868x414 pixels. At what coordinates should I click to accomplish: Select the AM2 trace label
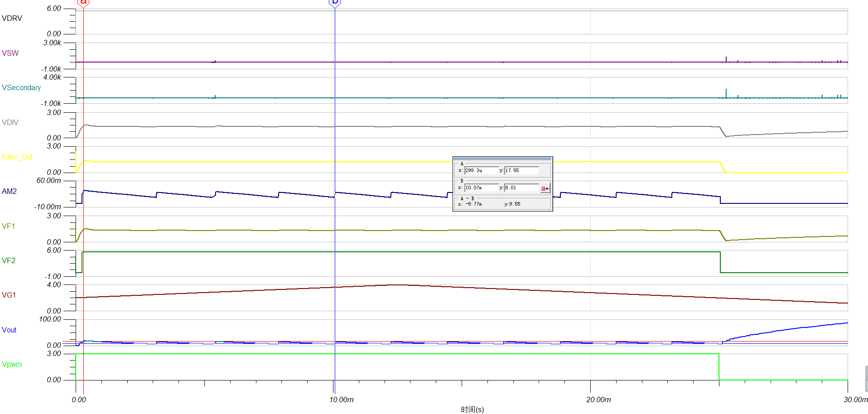9,192
